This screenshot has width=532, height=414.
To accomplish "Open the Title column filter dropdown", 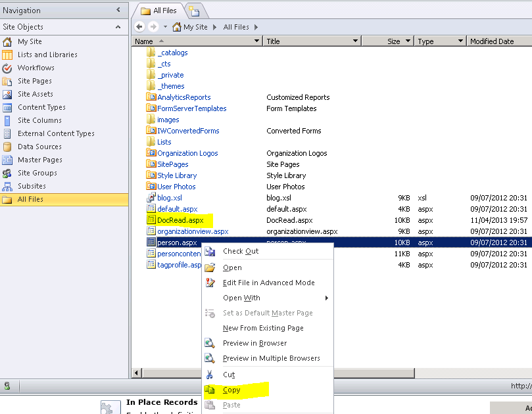I will coord(355,41).
